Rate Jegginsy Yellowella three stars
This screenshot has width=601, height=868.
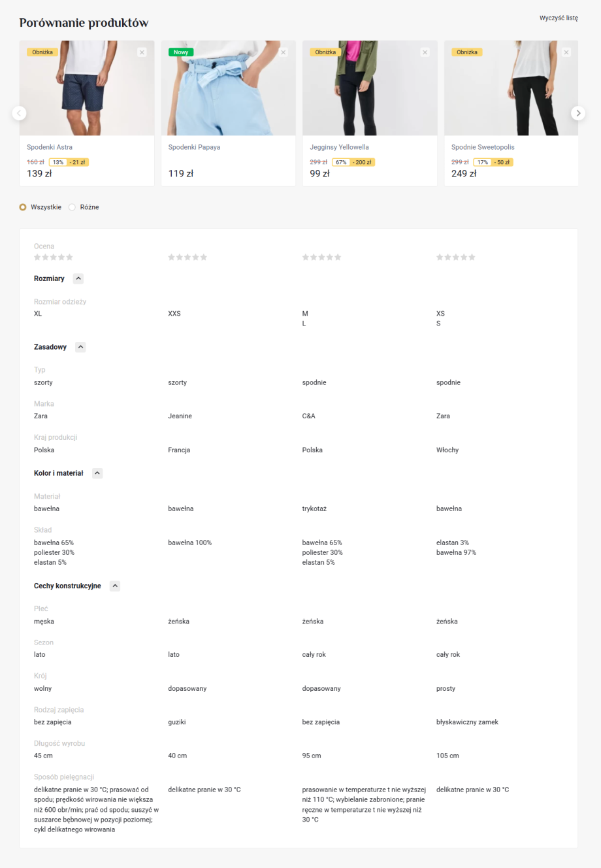[321, 258]
